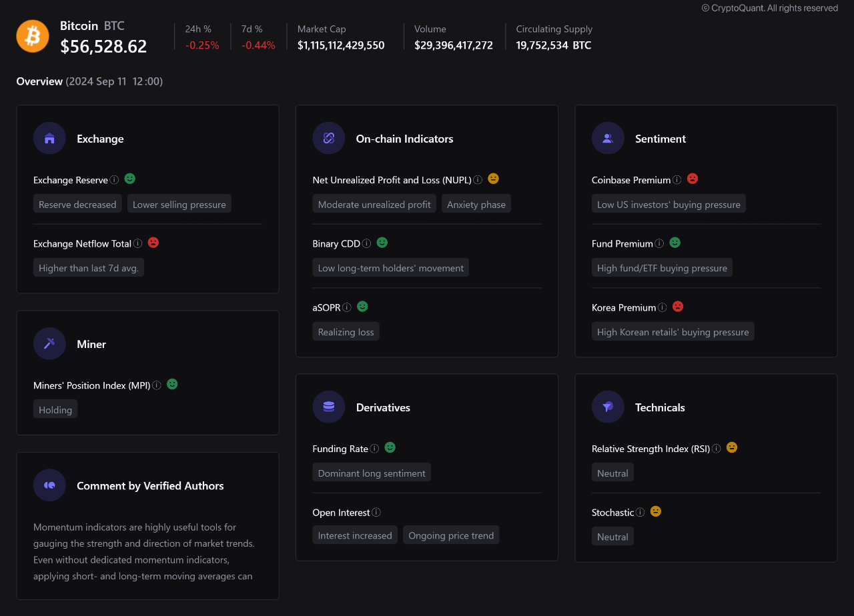This screenshot has height=616, width=854.
Task: Click the red sad face beside Coinbase Premium
Action: point(693,179)
